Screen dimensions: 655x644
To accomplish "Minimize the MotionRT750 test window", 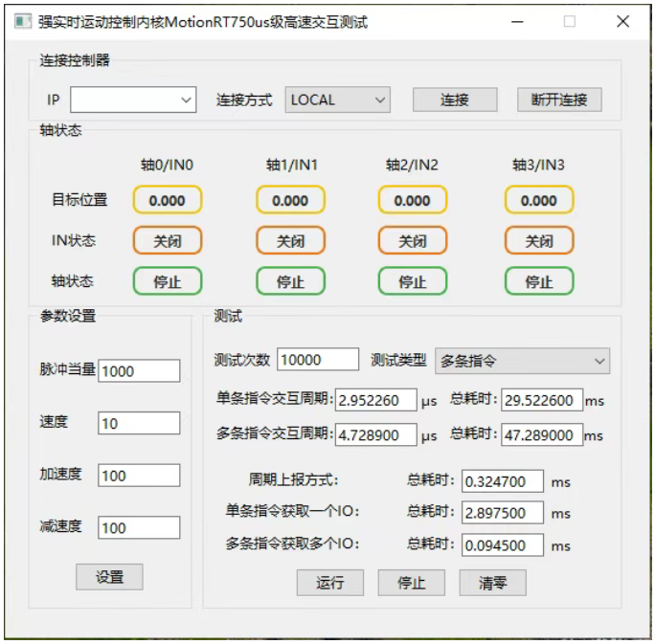I will pos(517,21).
